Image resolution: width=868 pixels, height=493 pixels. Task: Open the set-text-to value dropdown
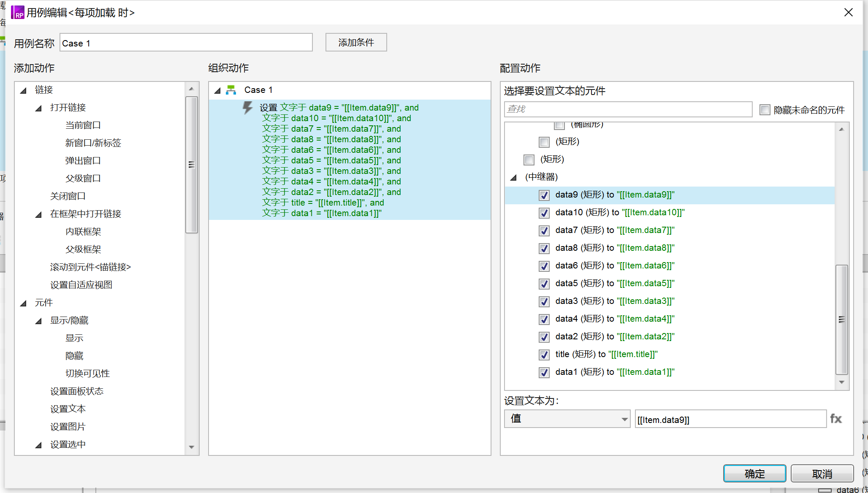point(567,419)
